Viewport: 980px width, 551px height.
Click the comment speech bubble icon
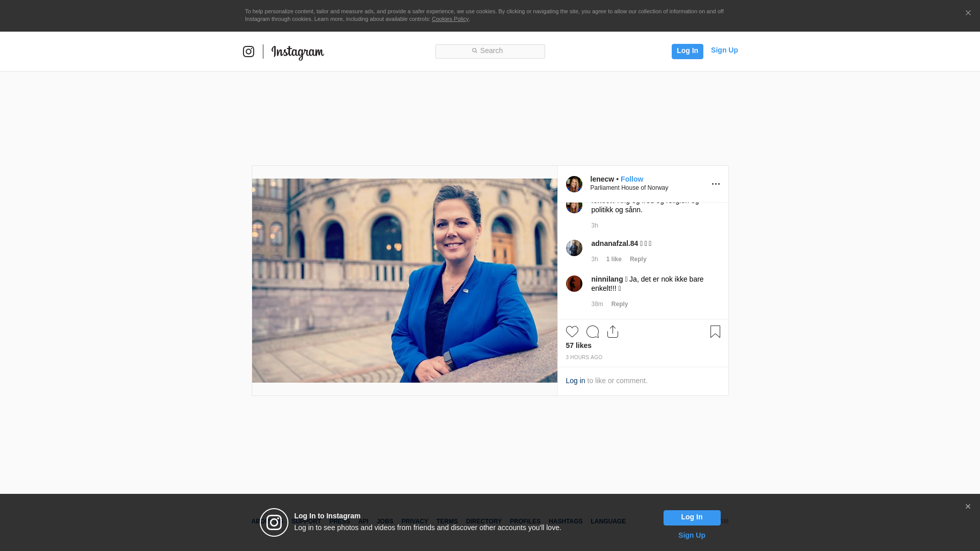pyautogui.click(x=593, y=332)
